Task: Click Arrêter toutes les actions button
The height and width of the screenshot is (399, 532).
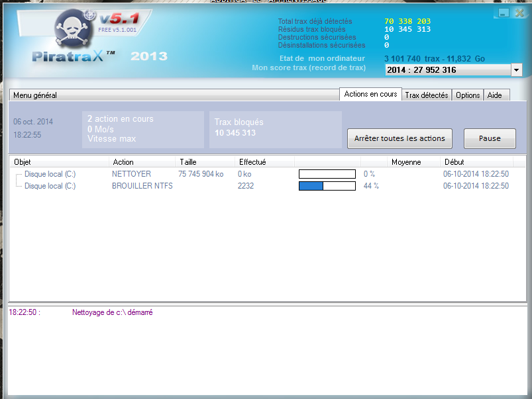Action: pyautogui.click(x=399, y=138)
